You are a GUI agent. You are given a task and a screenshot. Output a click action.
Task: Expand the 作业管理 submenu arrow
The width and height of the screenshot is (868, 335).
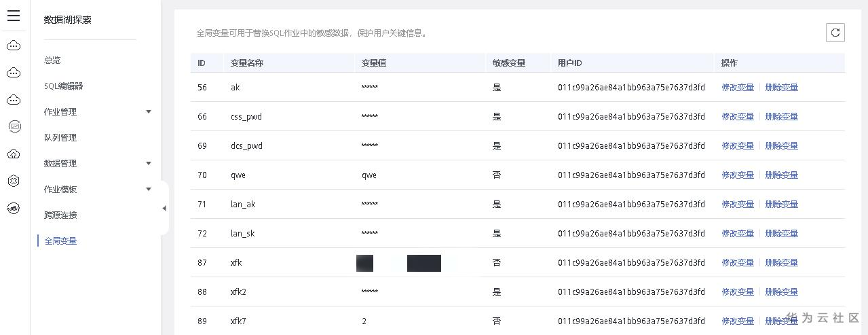click(x=149, y=112)
